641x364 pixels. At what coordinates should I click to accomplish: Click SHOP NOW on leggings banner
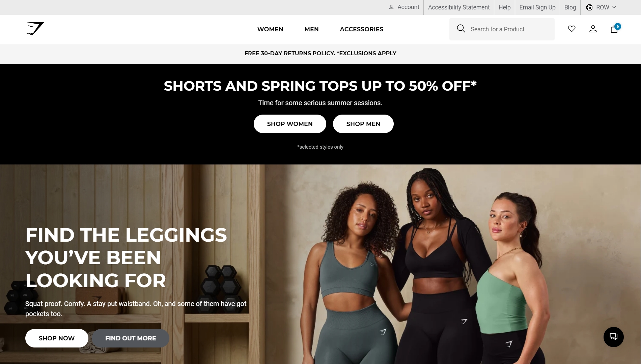pos(57,338)
